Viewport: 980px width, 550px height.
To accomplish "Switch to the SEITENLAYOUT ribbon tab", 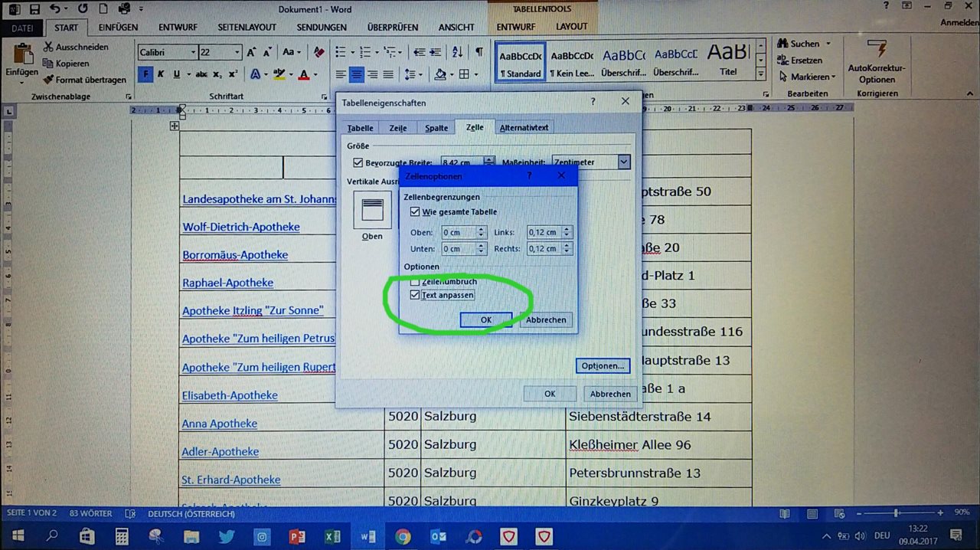I will click(247, 28).
